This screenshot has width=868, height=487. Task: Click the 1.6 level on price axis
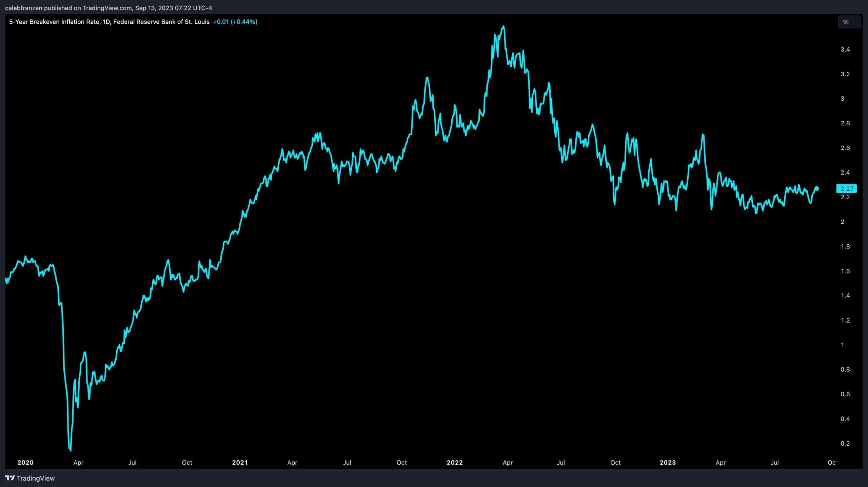[x=845, y=271]
